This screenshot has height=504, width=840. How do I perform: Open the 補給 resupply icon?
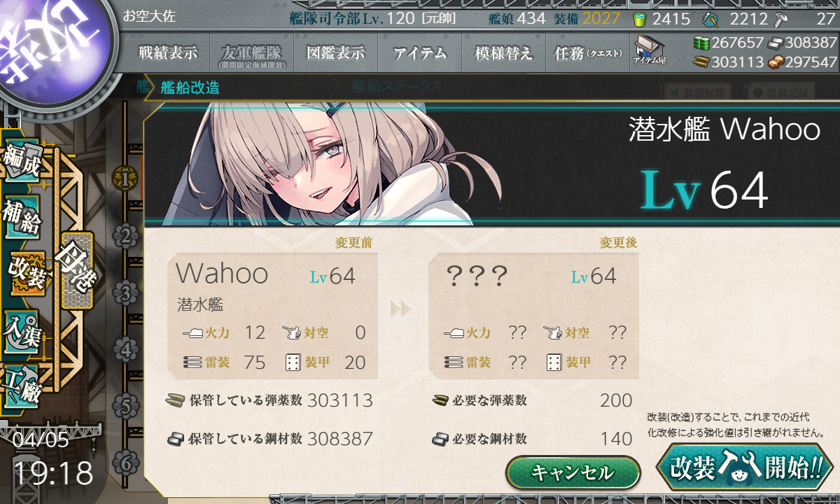[21, 218]
